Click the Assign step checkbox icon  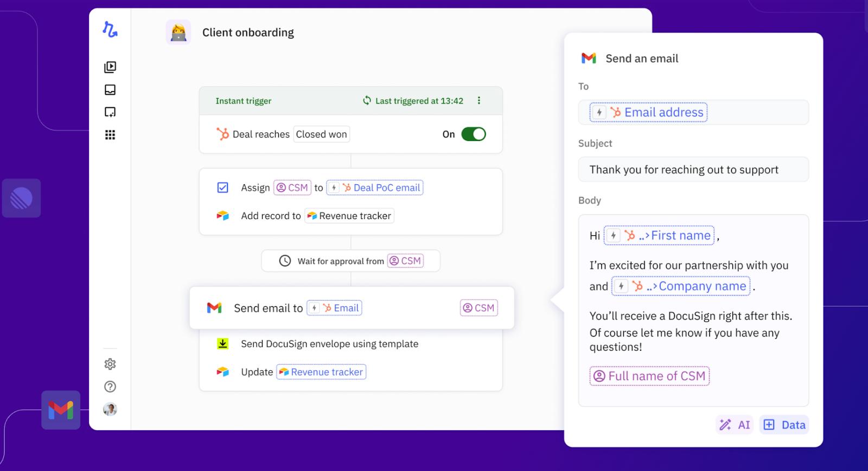coord(222,188)
